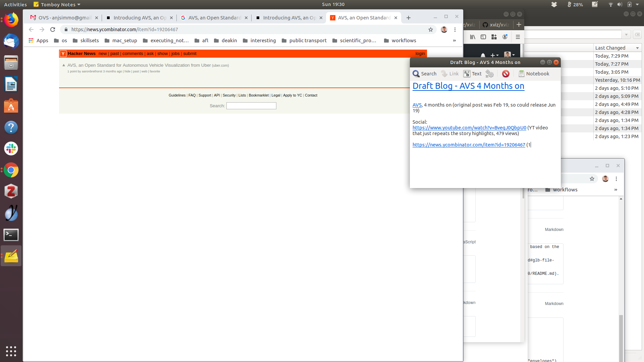Viewport: 644px width, 362px height.
Task: Click the gears tools icon in note toolbar
Action: point(490,74)
